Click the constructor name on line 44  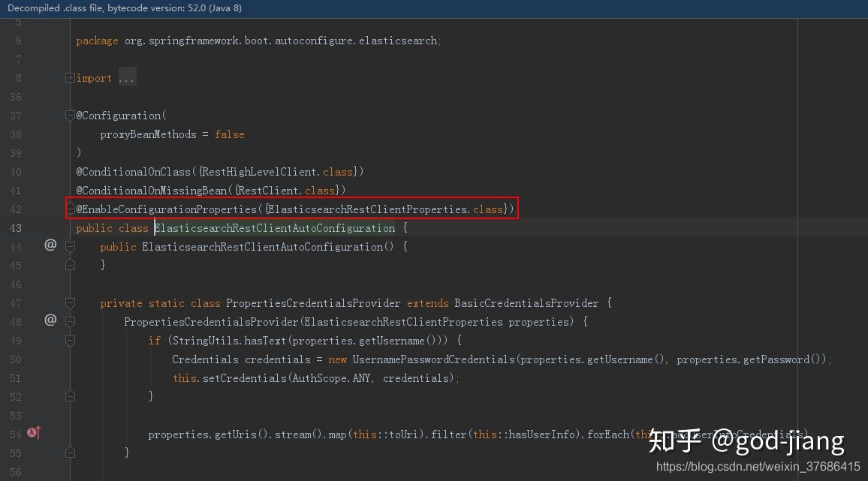click(262, 247)
